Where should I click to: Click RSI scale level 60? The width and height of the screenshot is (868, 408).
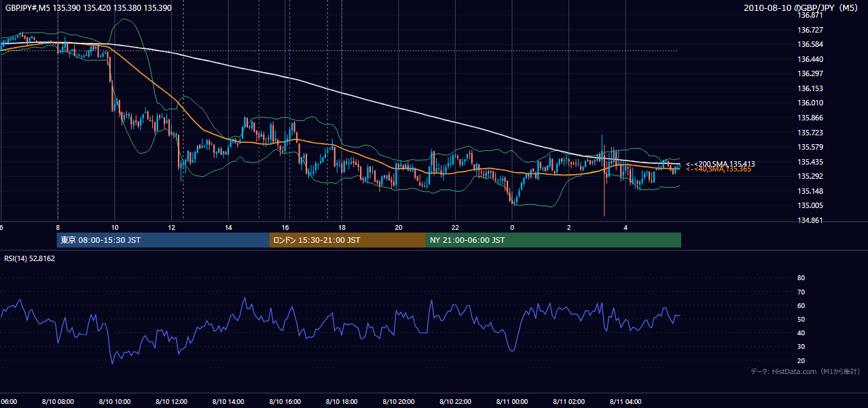click(801, 305)
